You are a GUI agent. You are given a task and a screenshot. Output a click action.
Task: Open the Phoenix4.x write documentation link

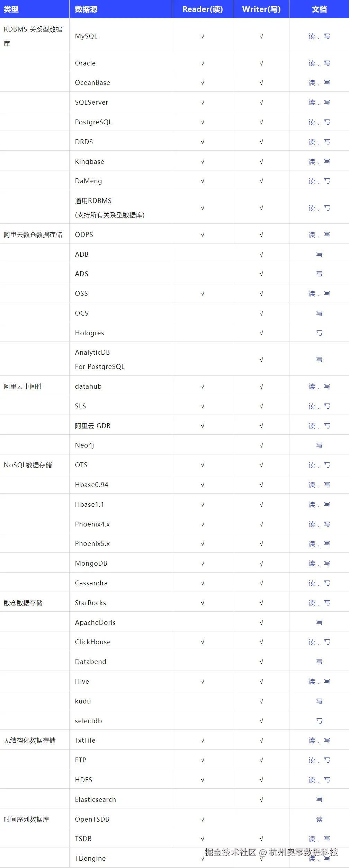coord(327,524)
